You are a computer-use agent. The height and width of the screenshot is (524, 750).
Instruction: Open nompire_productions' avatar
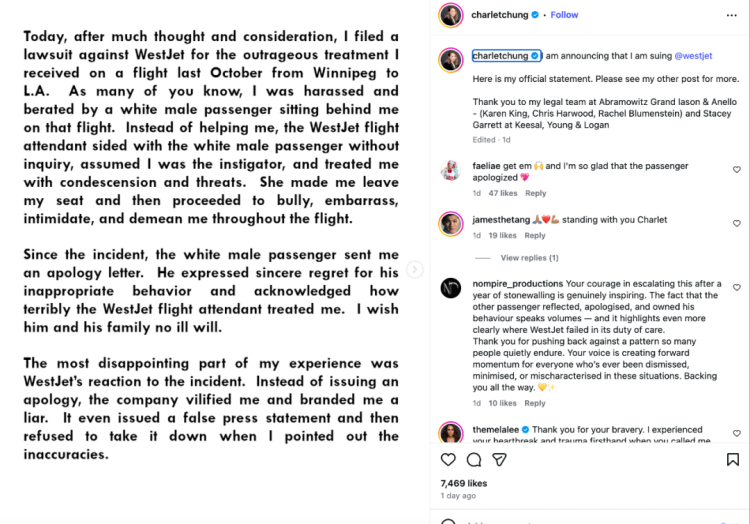point(451,290)
